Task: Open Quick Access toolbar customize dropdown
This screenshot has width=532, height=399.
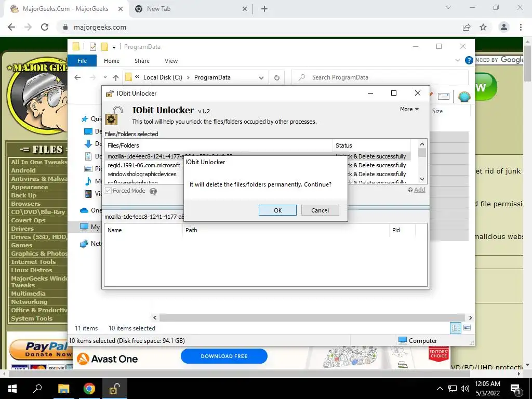Action: (114, 47)
